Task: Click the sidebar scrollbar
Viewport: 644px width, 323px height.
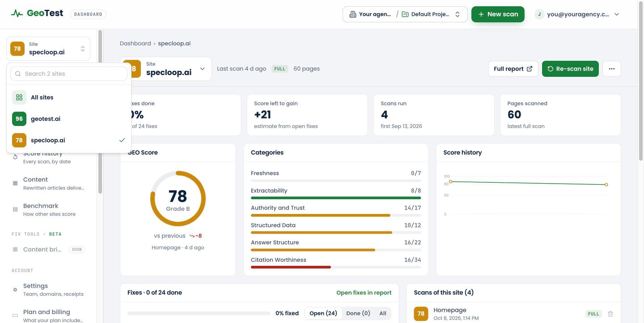Action: click(x=100, y=112)
